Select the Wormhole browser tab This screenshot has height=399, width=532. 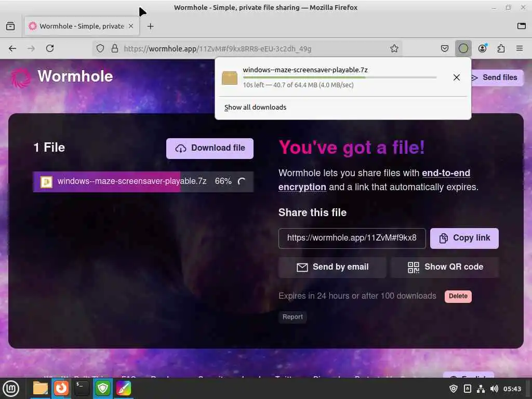[82, 26]
